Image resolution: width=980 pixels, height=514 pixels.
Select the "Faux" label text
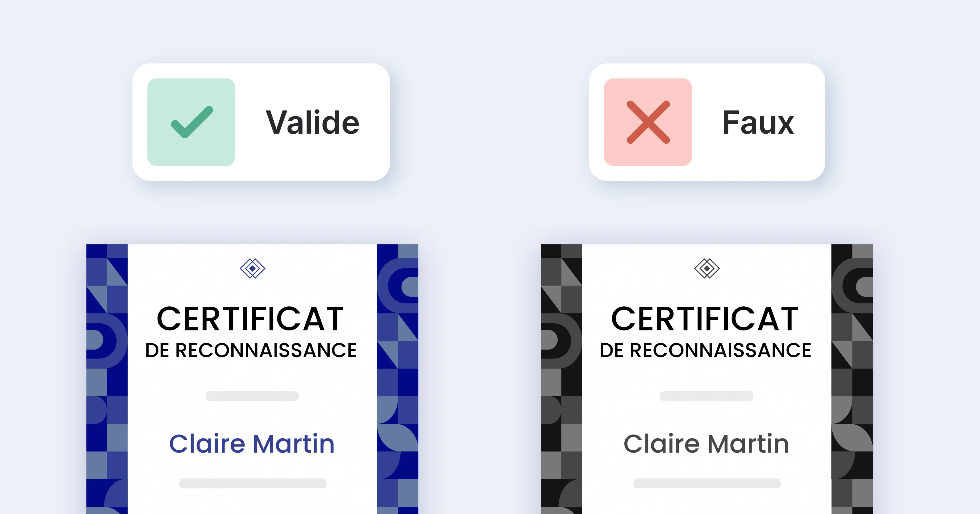[758, 122]
